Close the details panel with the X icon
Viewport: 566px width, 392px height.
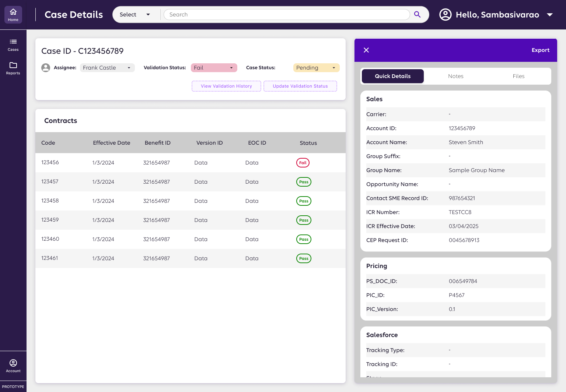point(366,50)
